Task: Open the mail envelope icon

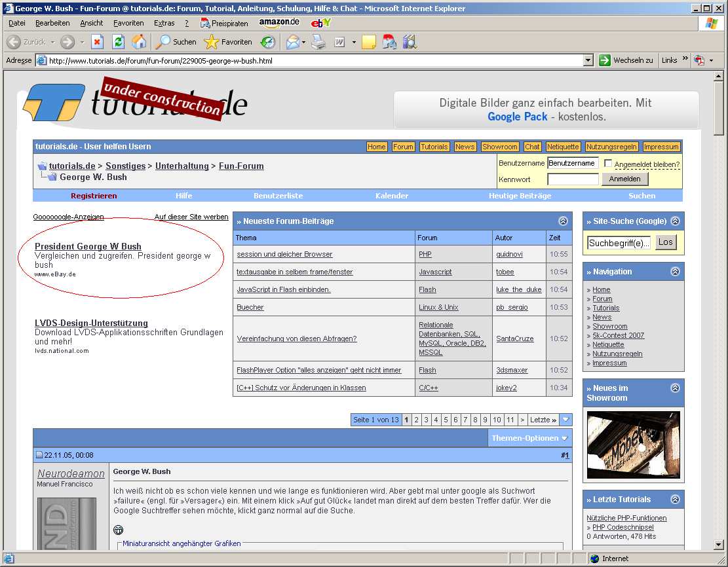Action: (292, 42)
